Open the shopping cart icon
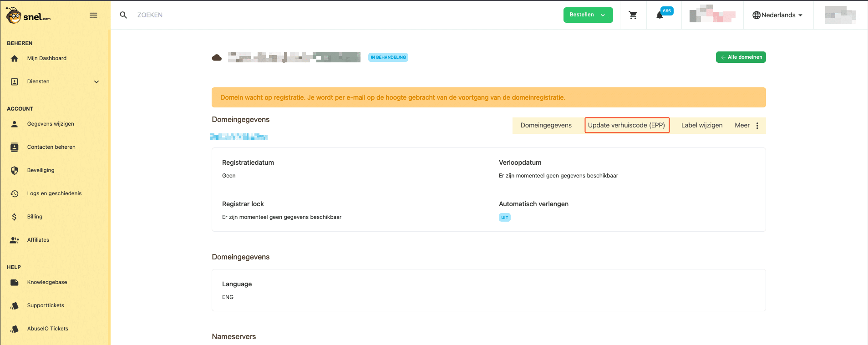Viewport: 868px width, 345px height. point(633,15)
